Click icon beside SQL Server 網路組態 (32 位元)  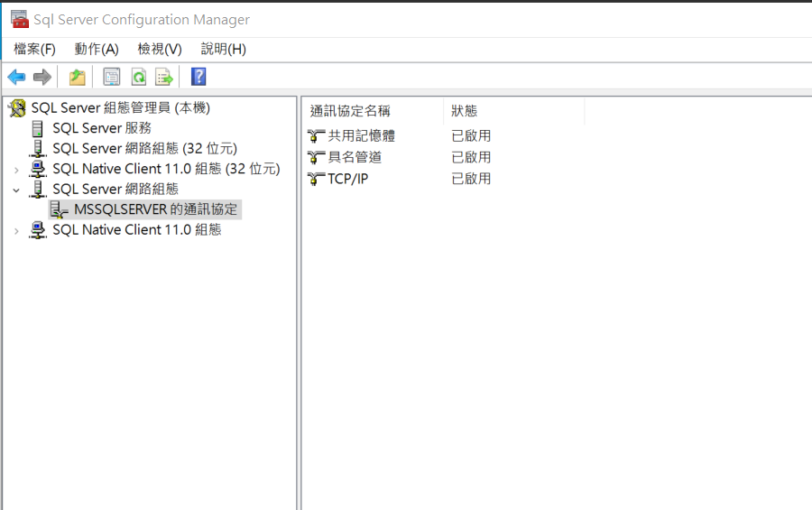pos(37,148)
